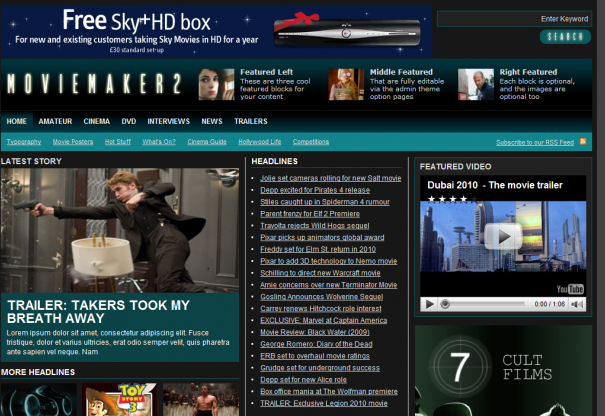605x416 pixels.
Task: Click the star rating under Dubai 2010 title
Action: coord(452,199)
